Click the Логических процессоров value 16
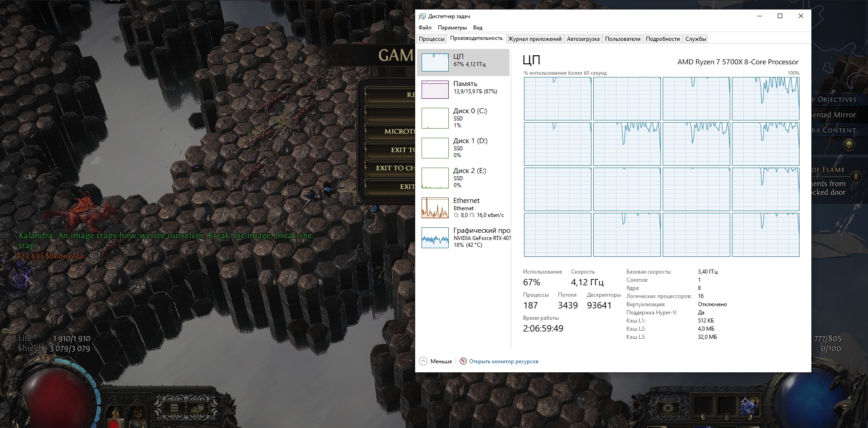868x428 pixels. 700,296
